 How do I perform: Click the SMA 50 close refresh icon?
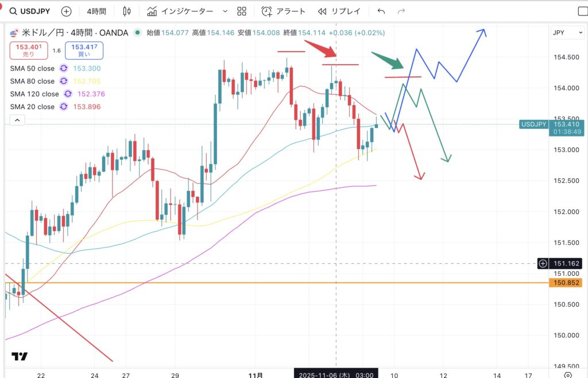coord(64,69)
